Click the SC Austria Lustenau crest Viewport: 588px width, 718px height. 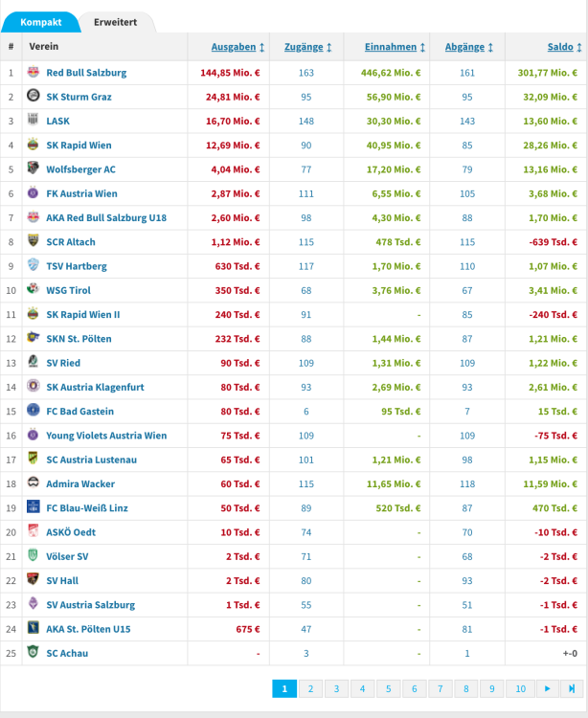point(33,460)
